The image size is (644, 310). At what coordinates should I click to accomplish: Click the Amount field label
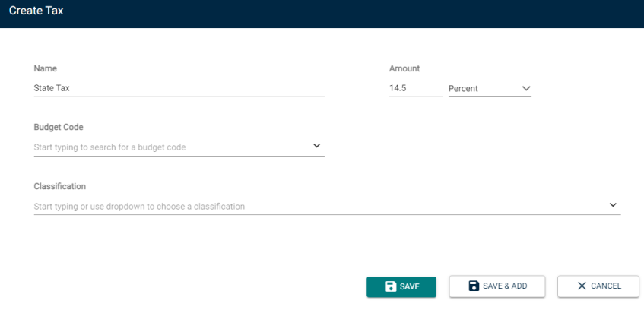404,68
